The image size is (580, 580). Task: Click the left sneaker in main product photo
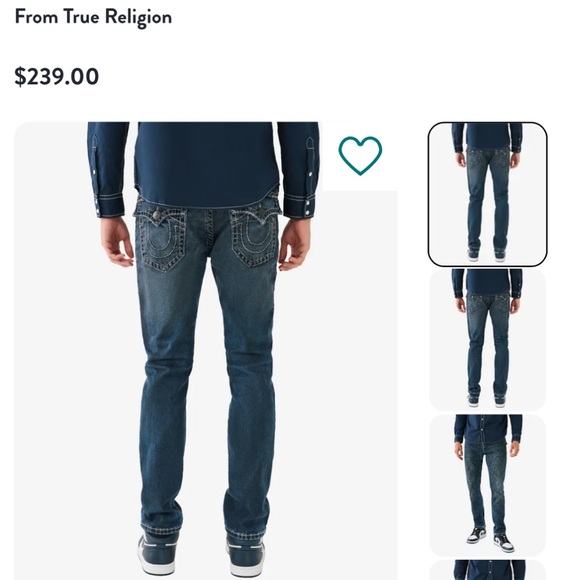(x=158, y=555)
